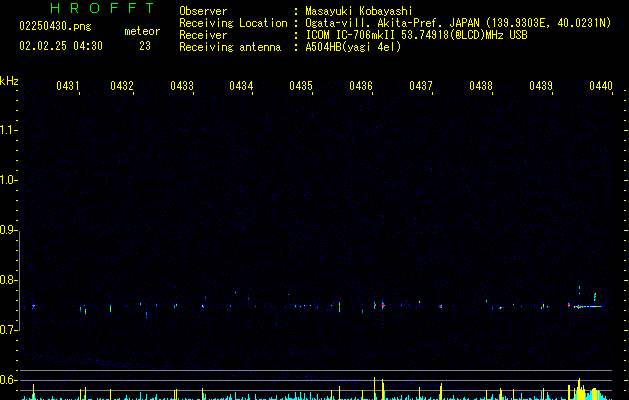Click the Receiver label
The width and height of the screenshot is (629, 400).
click(x=203, y=35)
